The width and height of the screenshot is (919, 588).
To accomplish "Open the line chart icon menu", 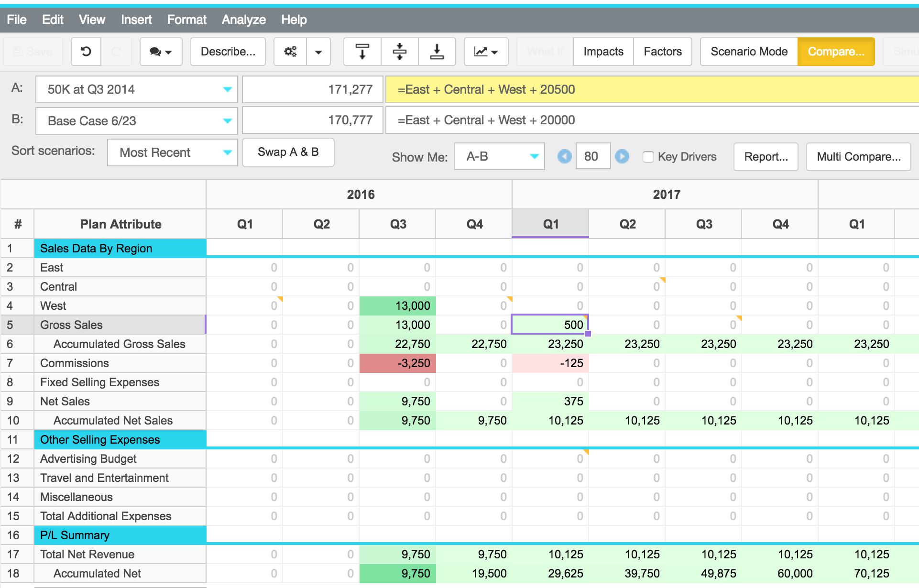I will [x=486, y=52].
